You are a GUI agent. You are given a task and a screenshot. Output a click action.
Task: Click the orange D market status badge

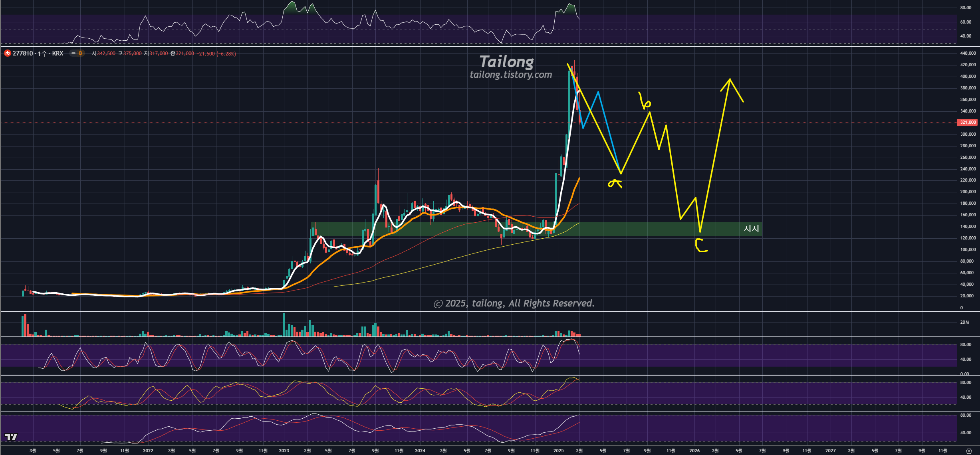81,53
